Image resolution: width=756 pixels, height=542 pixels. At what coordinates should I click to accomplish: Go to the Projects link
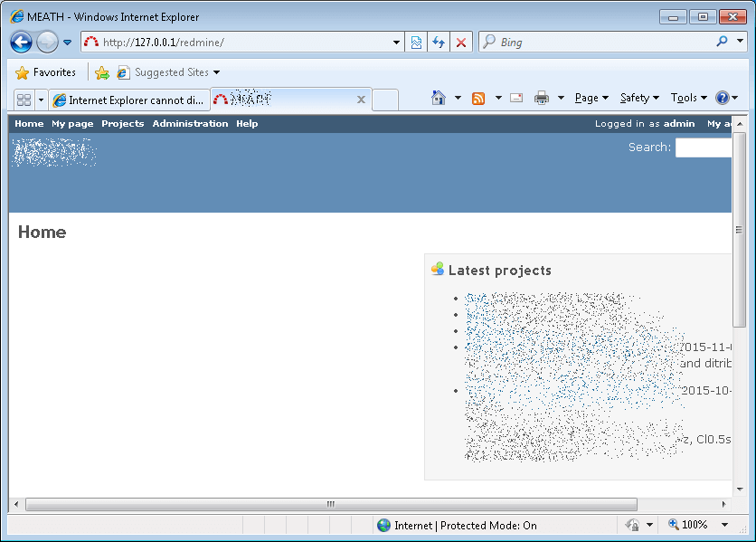pos(122,124)
